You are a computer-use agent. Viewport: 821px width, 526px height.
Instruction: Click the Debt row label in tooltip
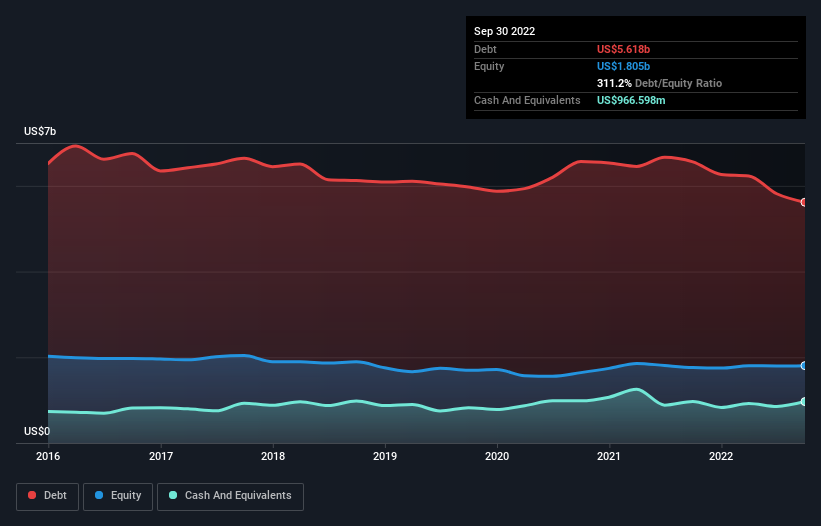tap(485, 49)
